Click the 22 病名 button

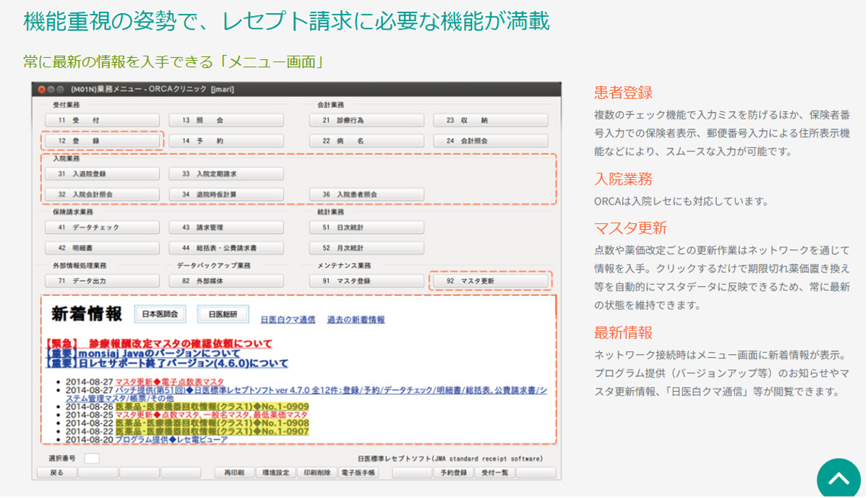pyautogui.click(x=366, y=141)
